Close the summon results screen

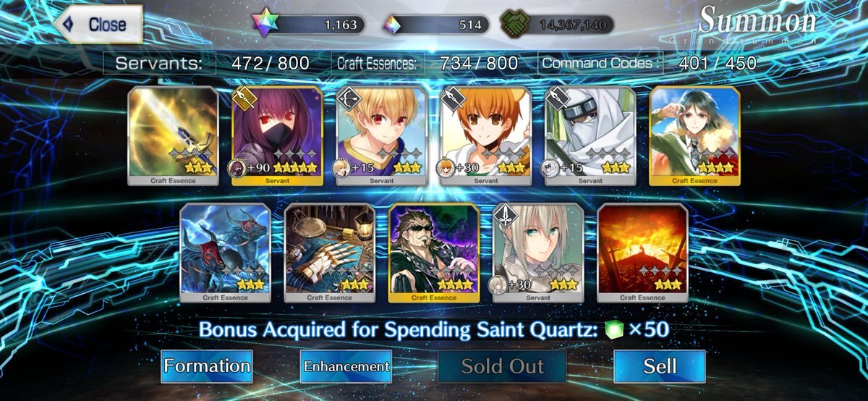pyautogui.click(x=98, y=25)
